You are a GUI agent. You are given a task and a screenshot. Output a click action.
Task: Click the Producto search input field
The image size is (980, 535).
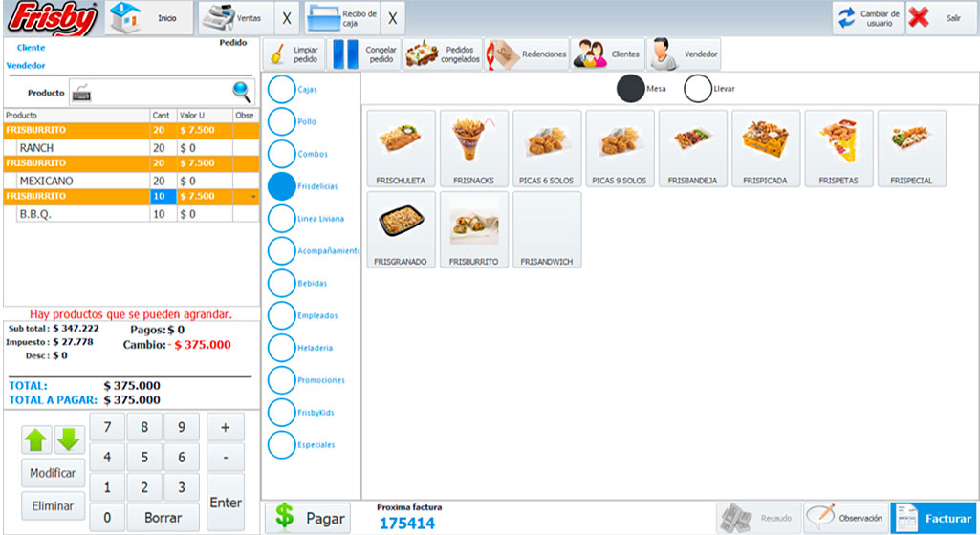[162, 93]
